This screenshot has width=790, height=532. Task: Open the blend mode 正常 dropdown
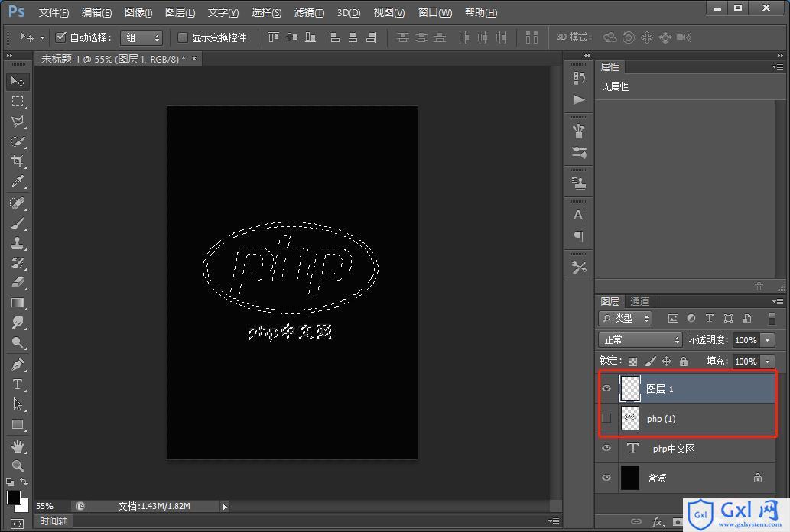click(640, 340)
